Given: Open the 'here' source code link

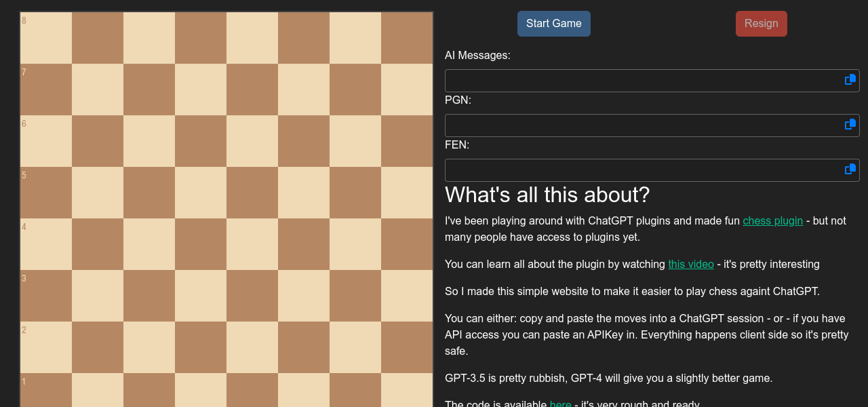Looking at the screenshot, I should (560, 404).
